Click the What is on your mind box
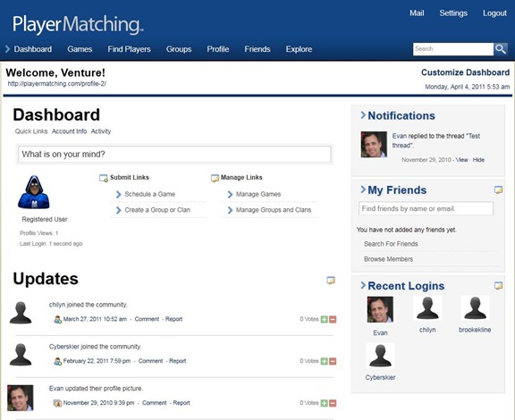Image resolution: width=515 pixels, height=420 pixels. (174, 155)
